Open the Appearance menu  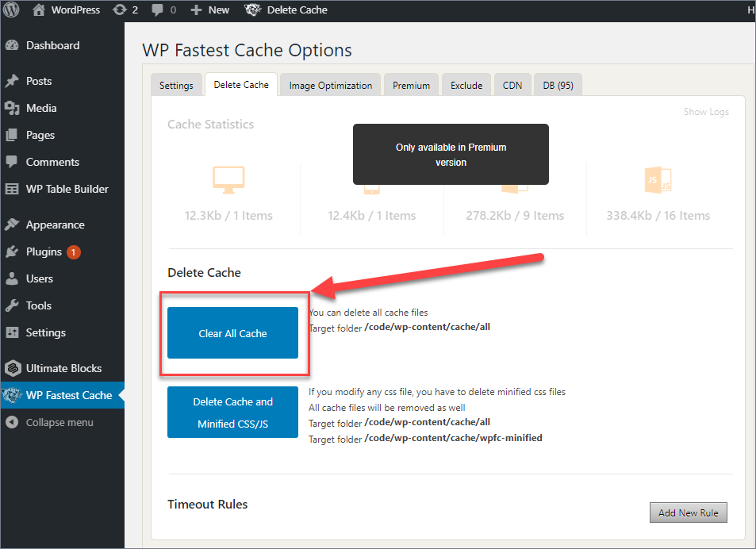(x=55, y=225)
